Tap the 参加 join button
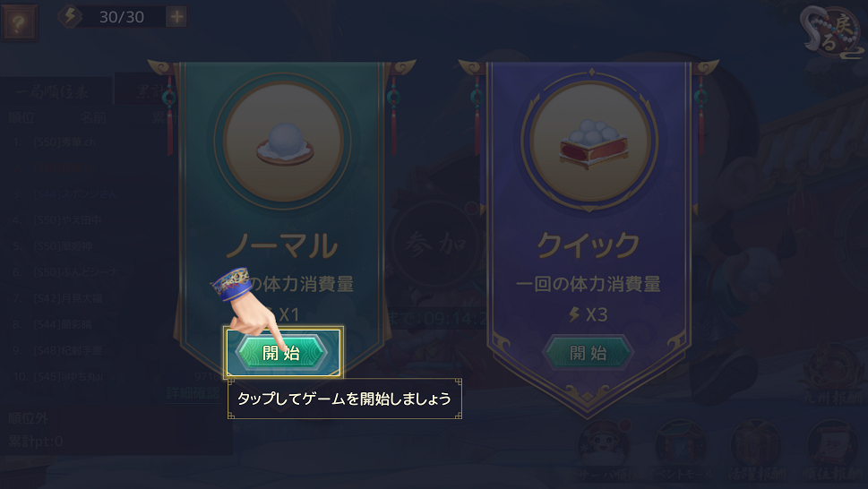868x489 pixels. (435, 244)
